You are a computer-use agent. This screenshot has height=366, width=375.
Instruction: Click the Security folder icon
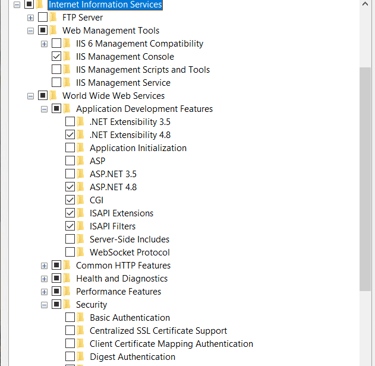pyautogui.click(x=67, y=304)
